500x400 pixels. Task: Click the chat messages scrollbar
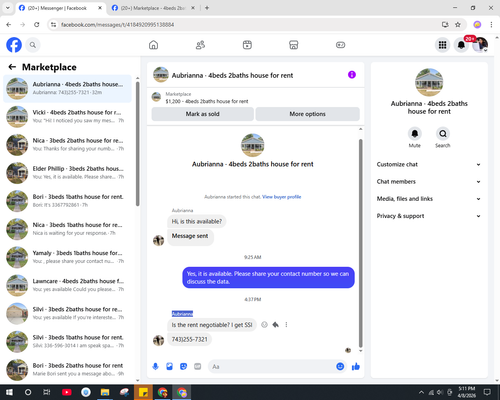point(360,243)
